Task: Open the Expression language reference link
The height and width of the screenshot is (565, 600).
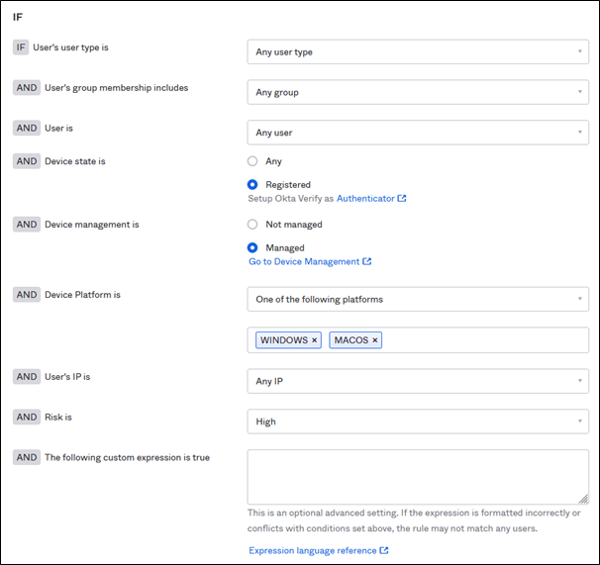Action: (x=312, y=551)
